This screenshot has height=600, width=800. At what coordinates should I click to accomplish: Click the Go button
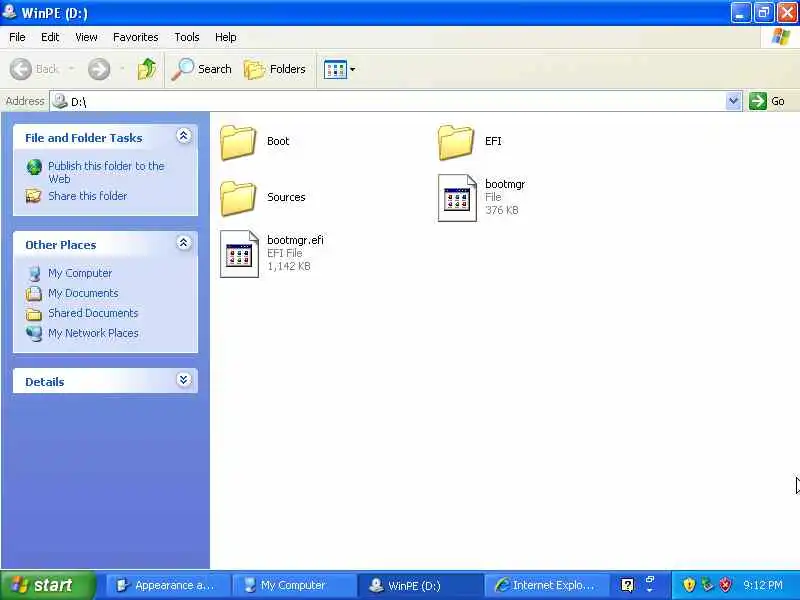pos(767,101)
